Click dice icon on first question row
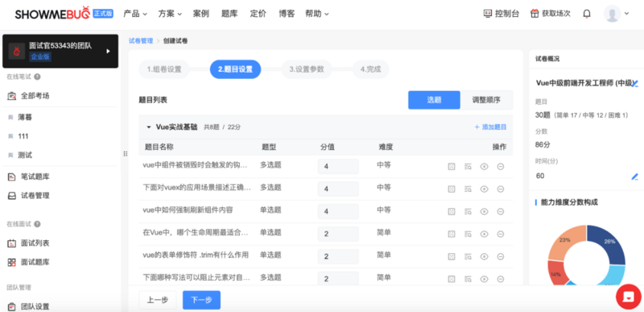644x312 pixels. pyautogui.click(x=452, y=167)
